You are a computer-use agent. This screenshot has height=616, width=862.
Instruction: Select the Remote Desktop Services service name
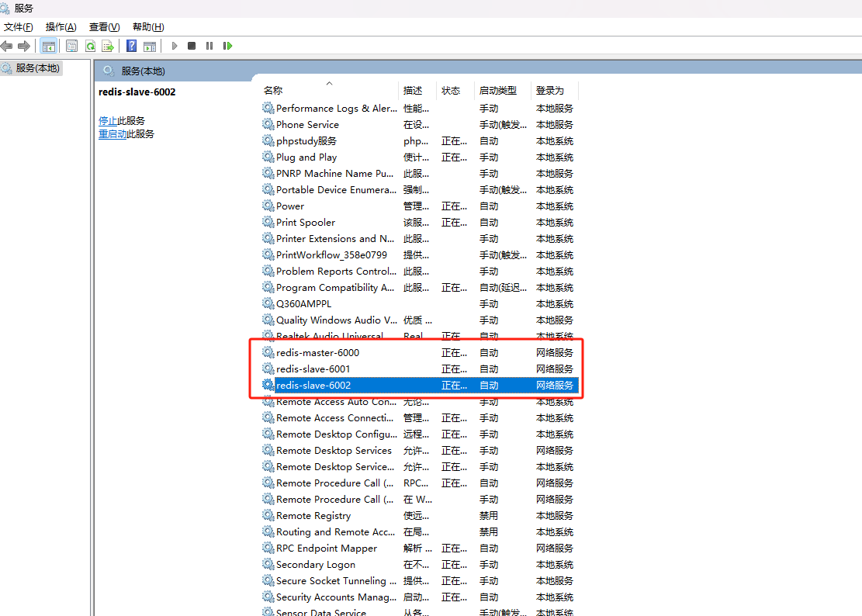pos(334,451)
